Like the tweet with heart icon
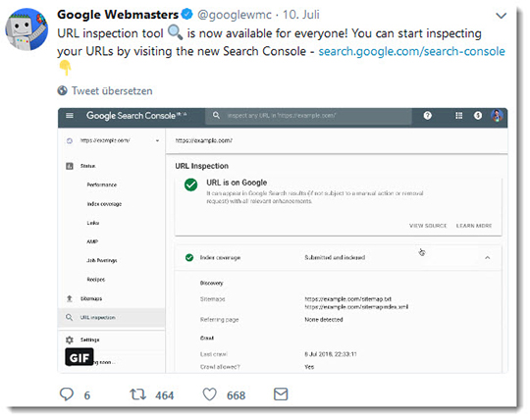Viewport: 530px width, 420px height. click(209, 394)
